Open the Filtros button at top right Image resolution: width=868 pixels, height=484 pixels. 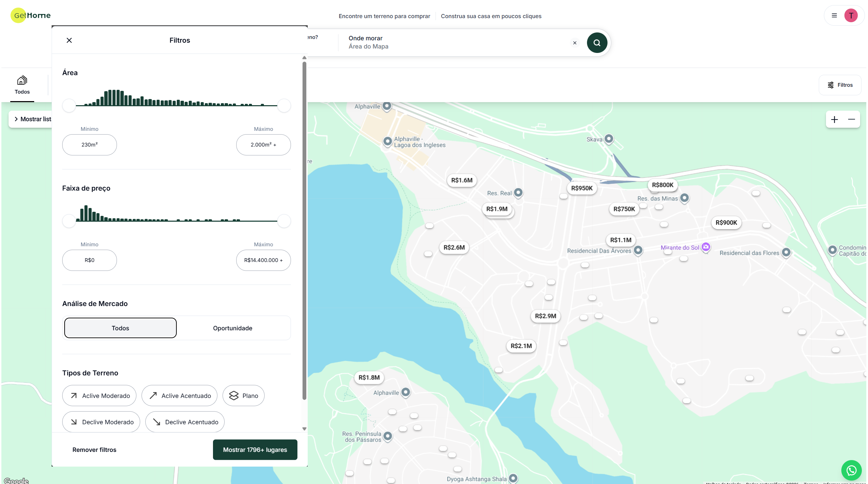(x=840, y=85)
